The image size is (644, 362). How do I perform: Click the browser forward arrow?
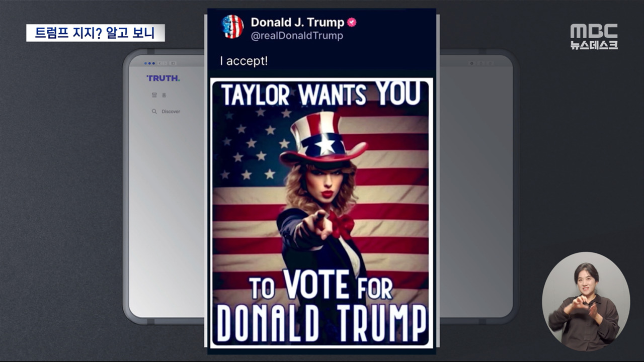point(165,63)
